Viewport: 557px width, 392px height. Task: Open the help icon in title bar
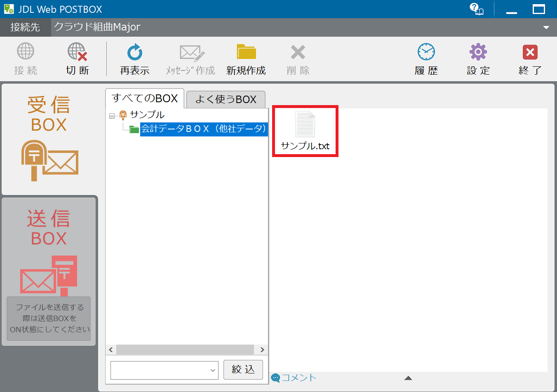[x=477, y=9]
